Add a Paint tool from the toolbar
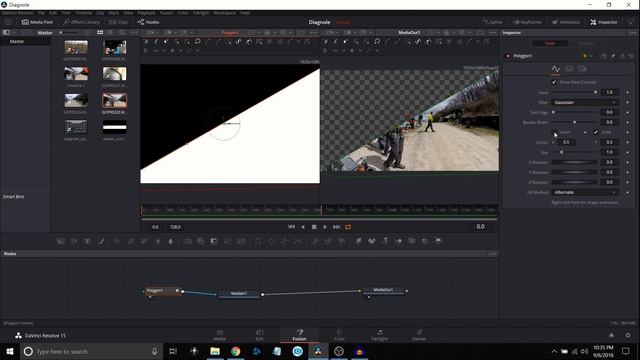 pyautogui.click(x=101, y=241)
